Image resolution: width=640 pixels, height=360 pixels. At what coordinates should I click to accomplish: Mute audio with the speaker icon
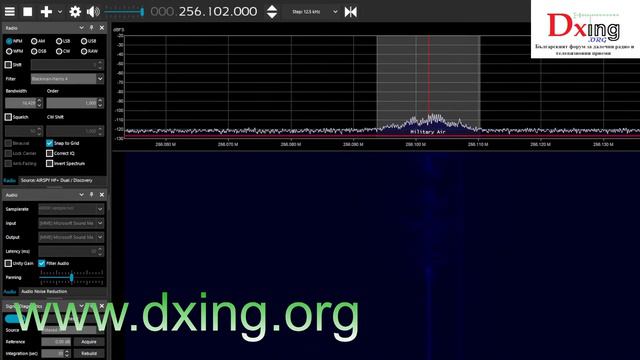coord(93,12)
